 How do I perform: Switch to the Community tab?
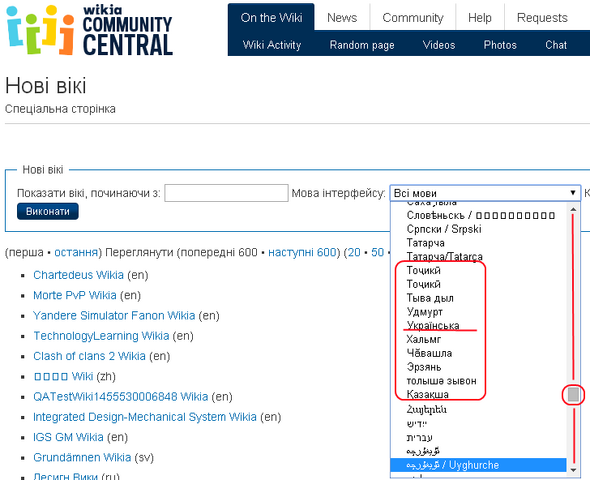[x=413, y=17]
